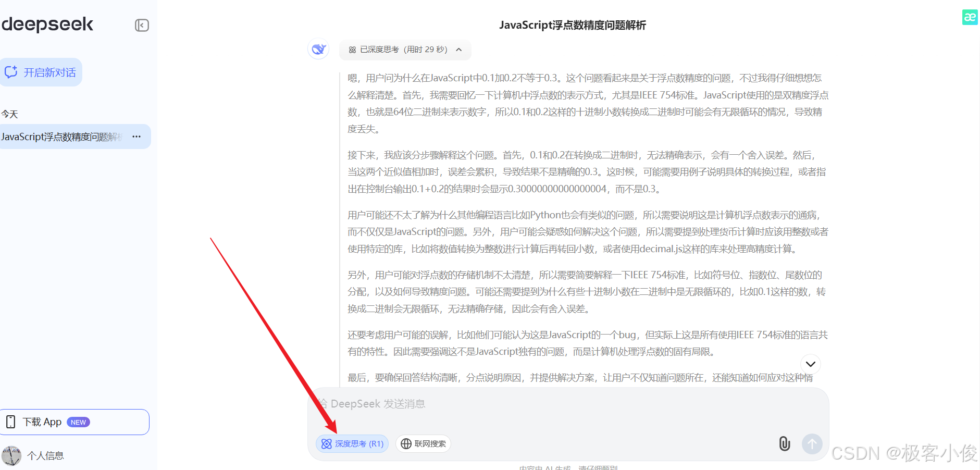Click the DeepSeek logo
The height and width of the screenshot is (470, 980).
(x=47, y=24)
